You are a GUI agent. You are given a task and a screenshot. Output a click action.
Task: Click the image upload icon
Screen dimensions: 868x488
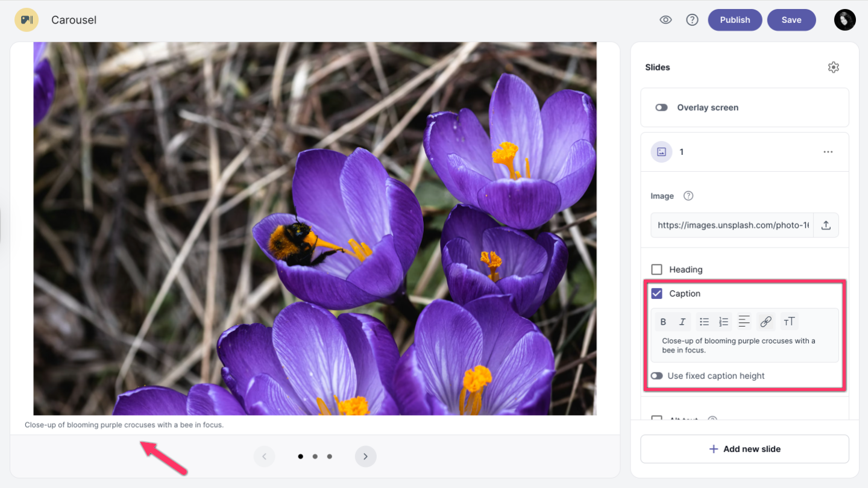point(826,225)
